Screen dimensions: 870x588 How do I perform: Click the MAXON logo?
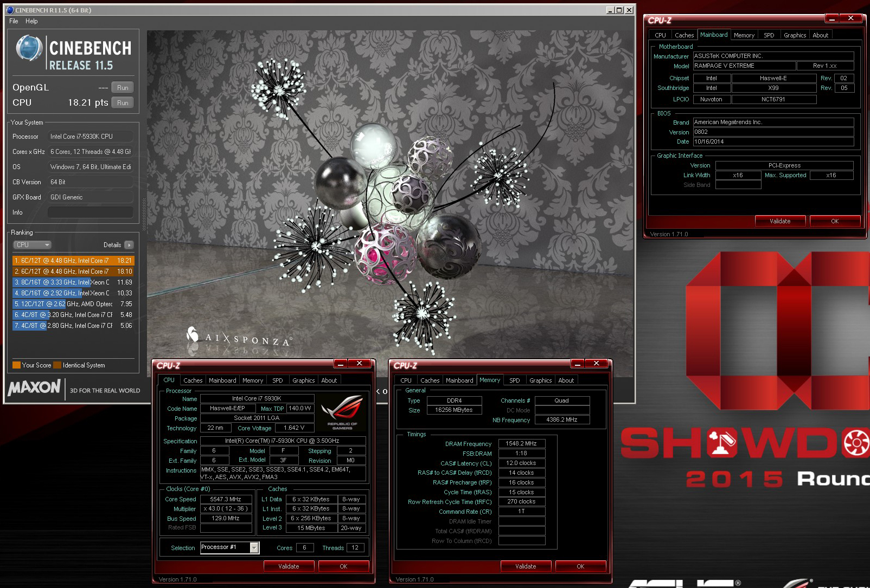34,387
